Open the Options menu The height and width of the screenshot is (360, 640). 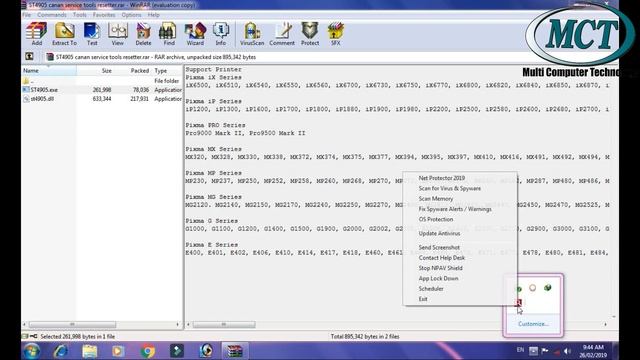(131, 15)
